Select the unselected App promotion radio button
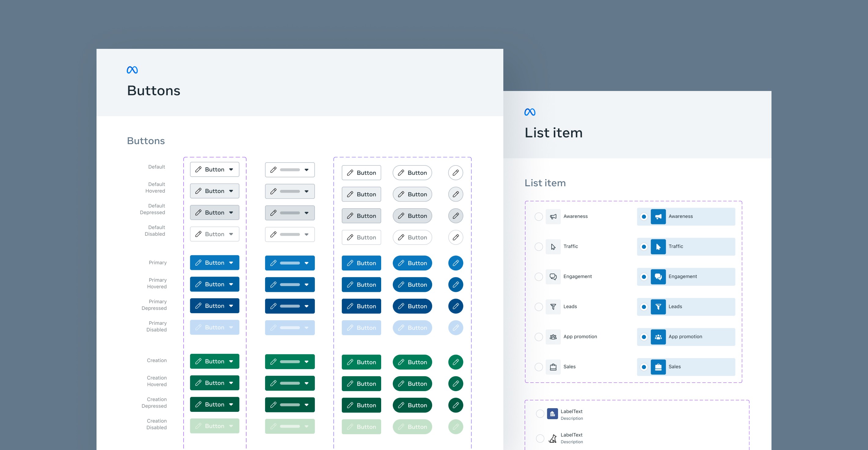This screenshot has width=868, height=450. coord(538,337)
